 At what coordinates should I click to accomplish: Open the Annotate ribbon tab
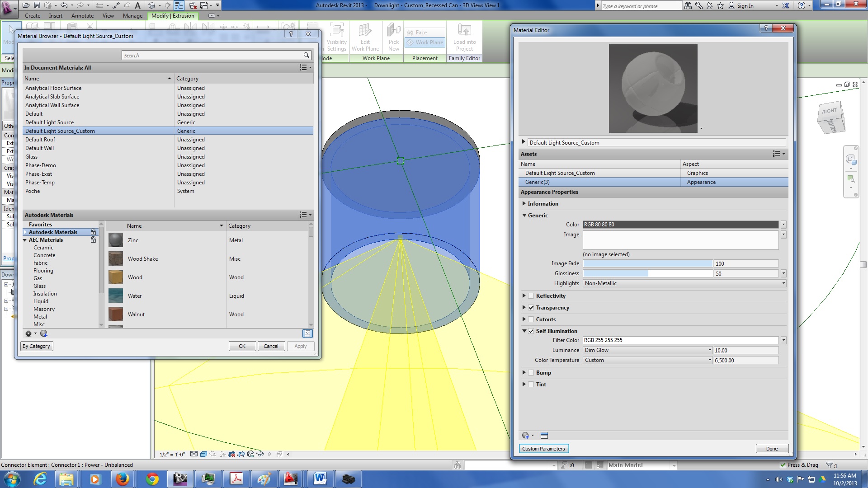(x=82, y=16)
